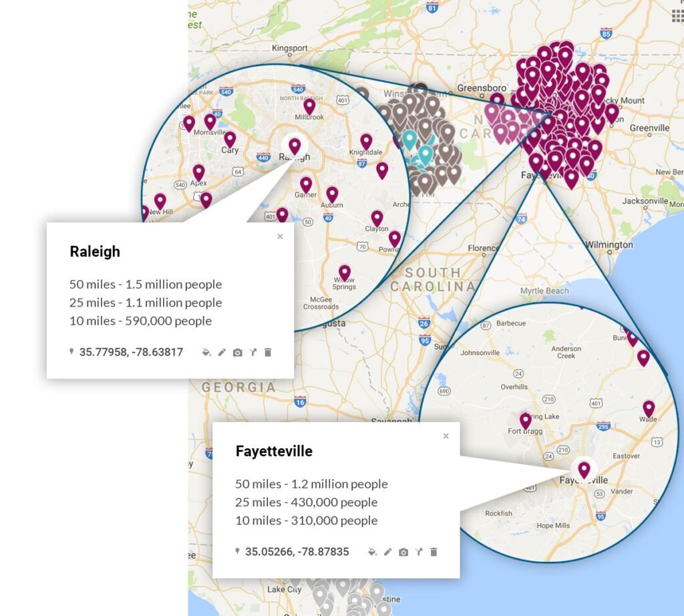This screenshot has height=616, width=684.
Task: Click the Raleigh popup title
Action: pyautogui.click(x=95, y=252)
